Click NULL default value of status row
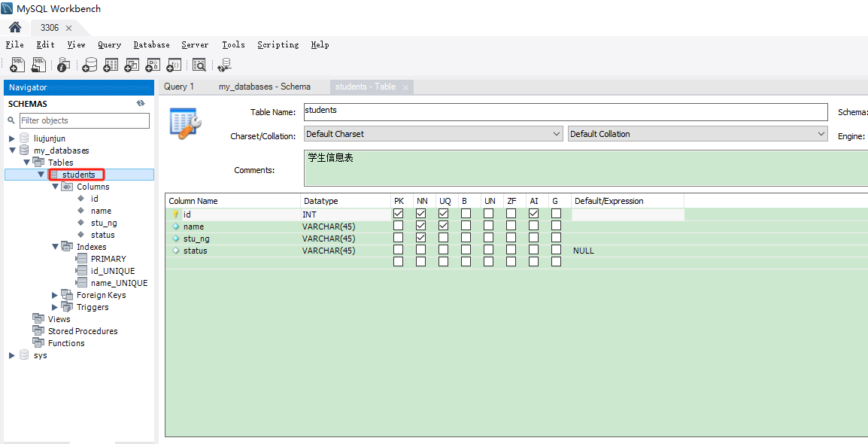 pos(584,251)
